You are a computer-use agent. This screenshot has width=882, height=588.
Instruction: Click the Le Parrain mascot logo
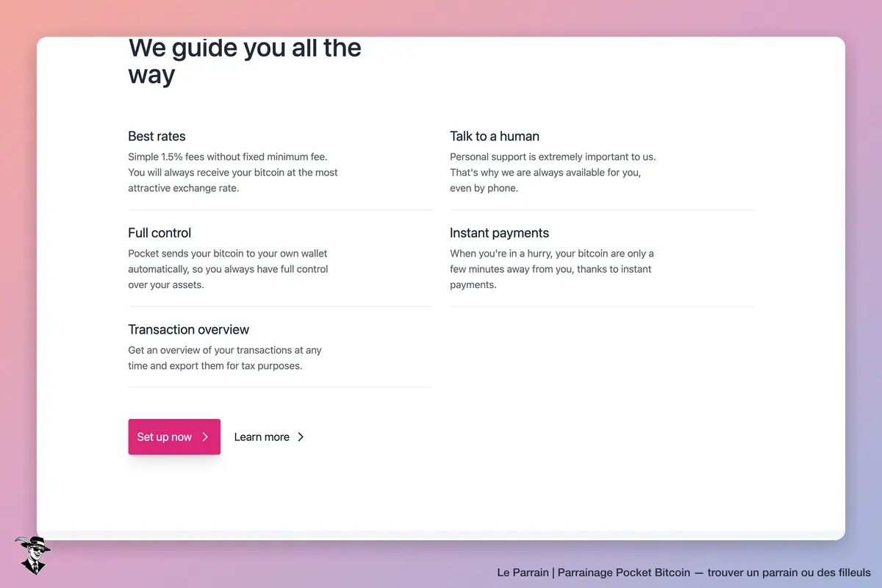tap(32, 555)
